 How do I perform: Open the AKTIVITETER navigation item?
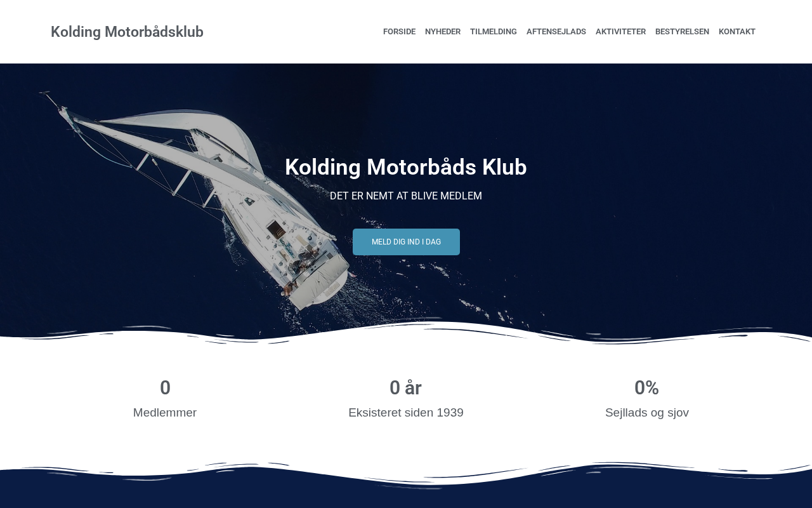point(620,32)
